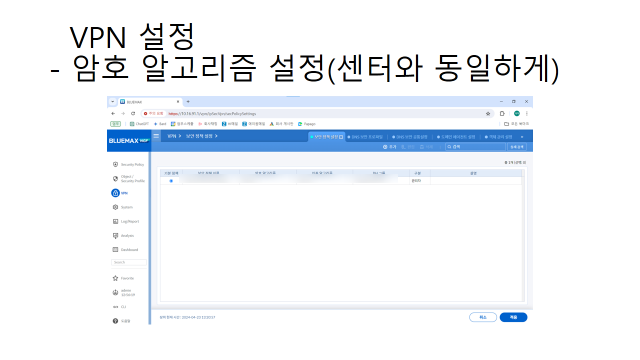Open the Analysis sidebar menu

pos(123,236)
